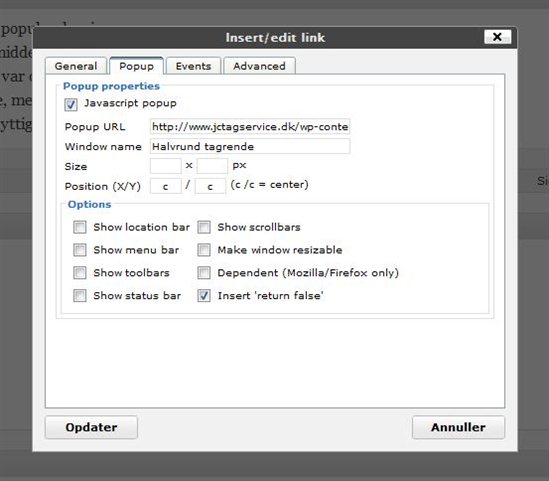Enable Show menu bar option
Screen dimensions: 549x481
(79, 250)
